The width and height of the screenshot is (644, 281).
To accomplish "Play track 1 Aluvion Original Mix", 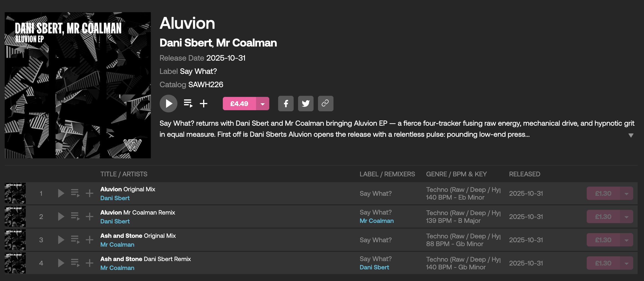I will 61,193.
